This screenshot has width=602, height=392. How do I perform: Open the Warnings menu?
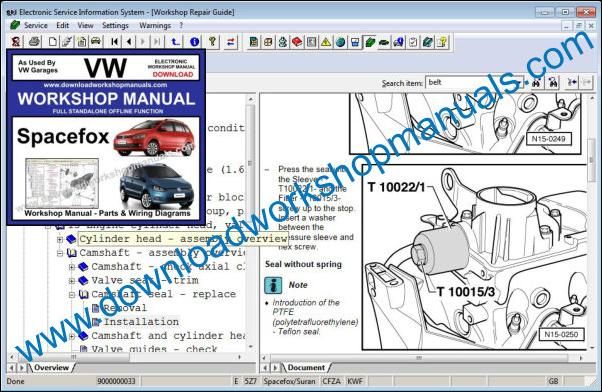(x=155, y=25)
